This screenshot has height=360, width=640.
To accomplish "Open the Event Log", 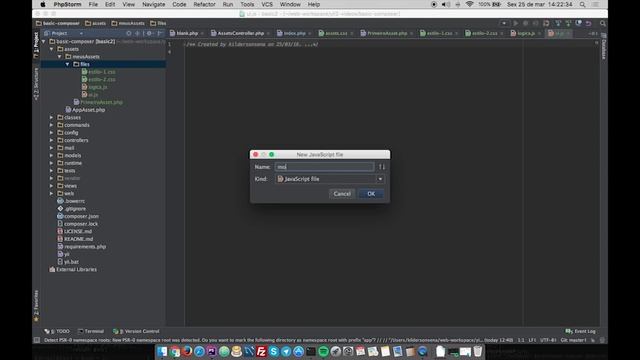I will [580, 331].
